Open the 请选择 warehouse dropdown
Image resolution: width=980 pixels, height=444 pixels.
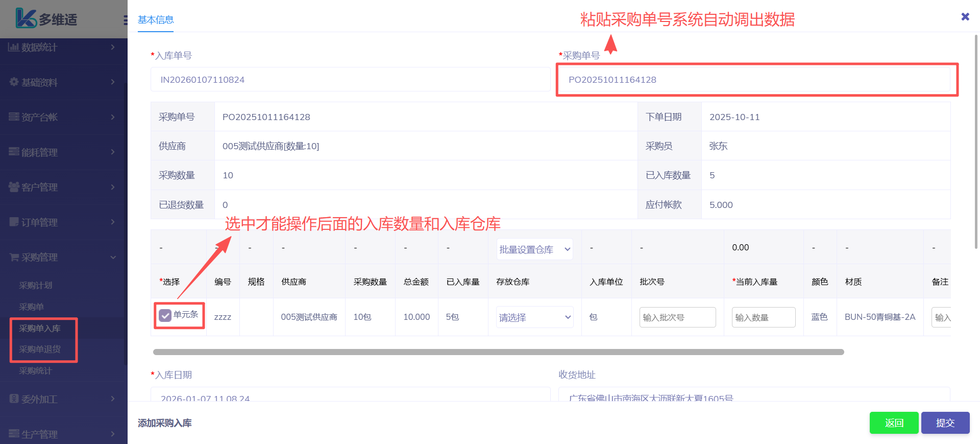[x=534, y=317]
